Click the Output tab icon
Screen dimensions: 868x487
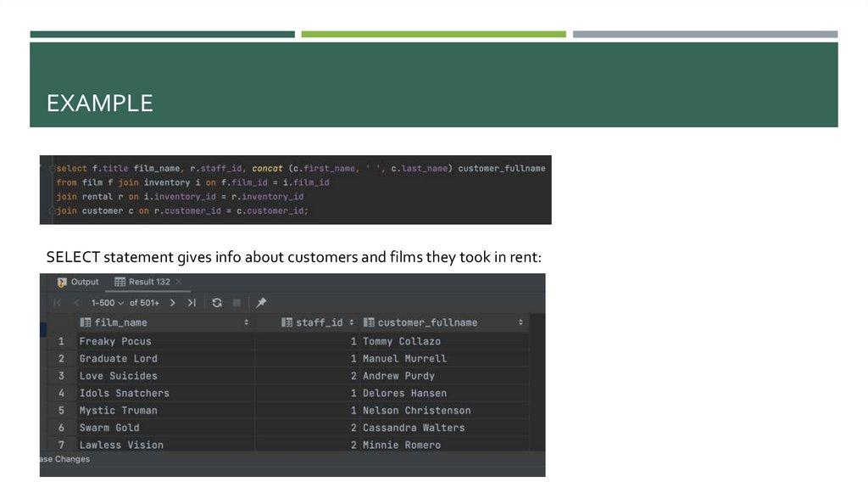61,282
